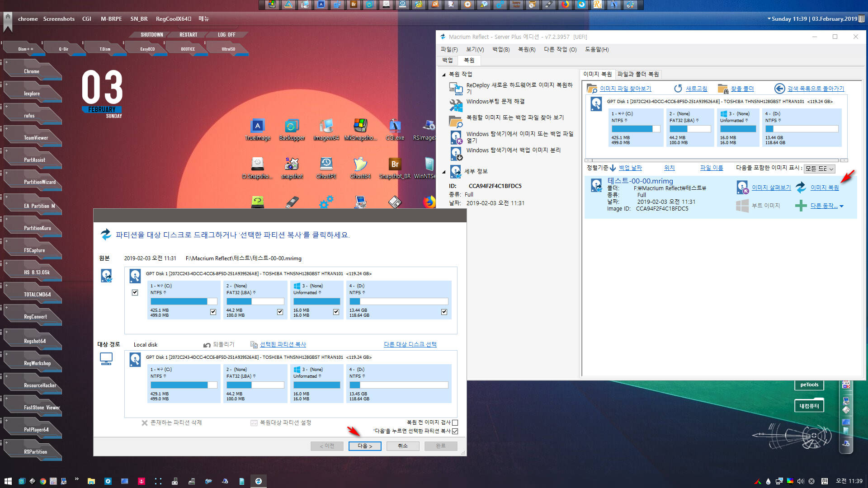The height and width of the screenshot is (488, 868).
Task: Click the 취소 button in wizard
Action: click(x=403, y=446)
